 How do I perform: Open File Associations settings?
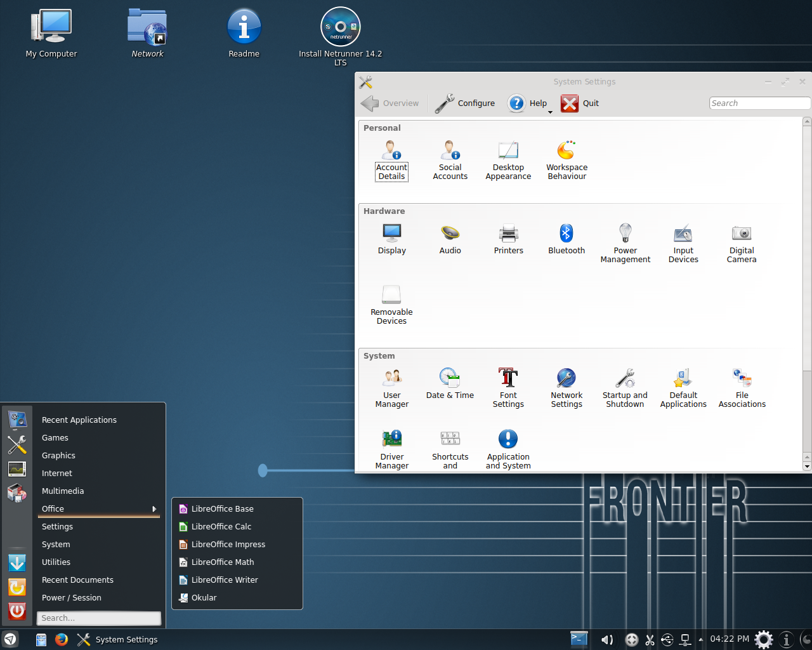click(x=742, y=388)
